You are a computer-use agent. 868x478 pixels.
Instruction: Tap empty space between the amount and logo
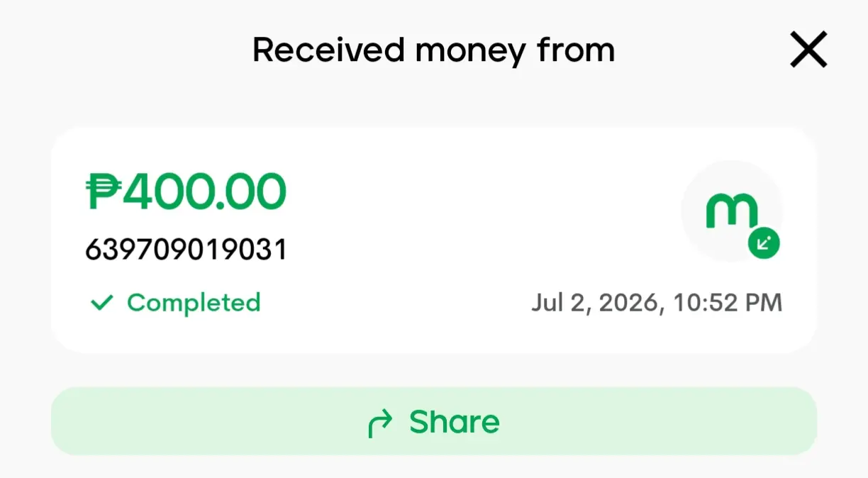pos(482,193)
